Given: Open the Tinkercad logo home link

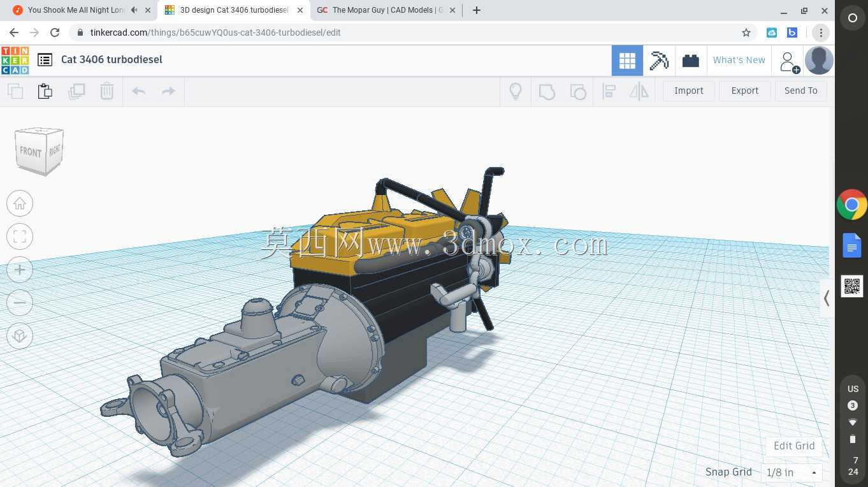Looking at the screenshot, I should [x=15, y=60].
